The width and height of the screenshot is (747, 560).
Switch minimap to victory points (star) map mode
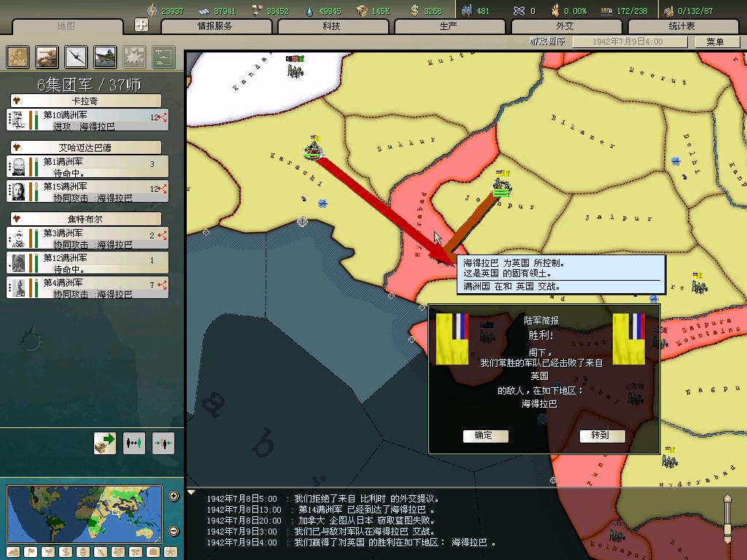[171, 552]
